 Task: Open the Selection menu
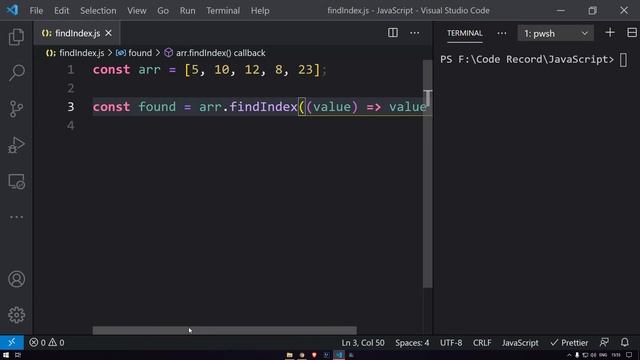click(98, 11)
